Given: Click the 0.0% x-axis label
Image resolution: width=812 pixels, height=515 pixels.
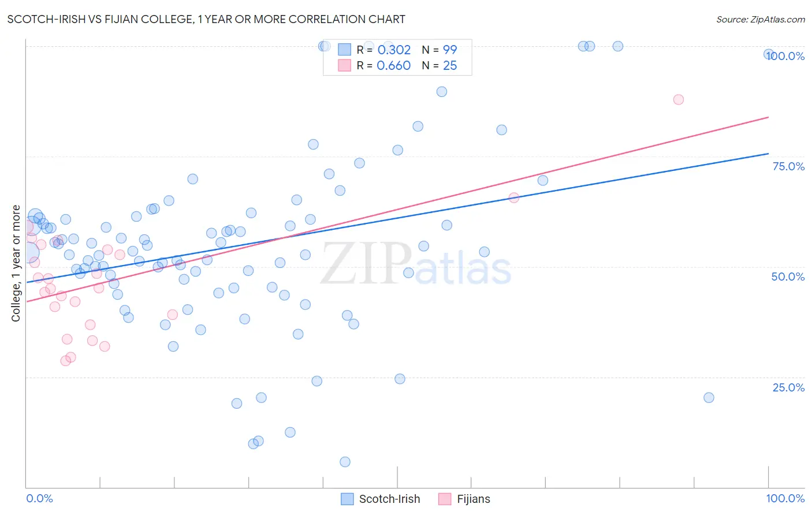Looking at the screenshot, I should (39, 498).
